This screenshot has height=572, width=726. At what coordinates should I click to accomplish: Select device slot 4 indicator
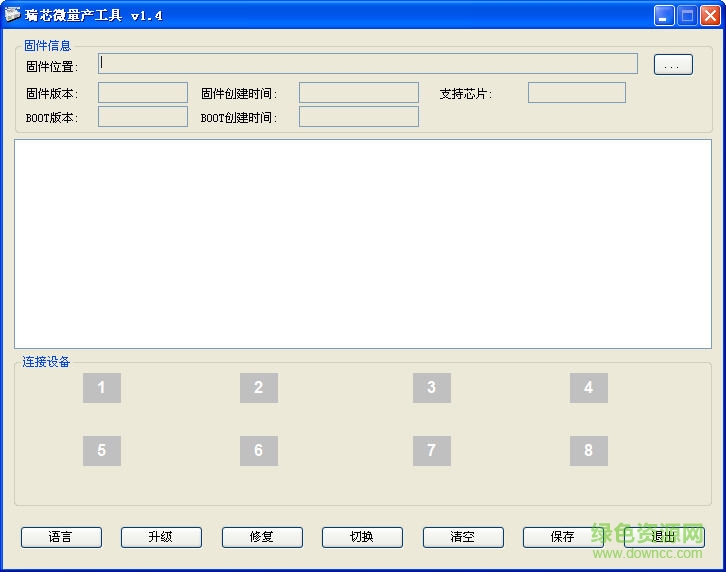589,388
